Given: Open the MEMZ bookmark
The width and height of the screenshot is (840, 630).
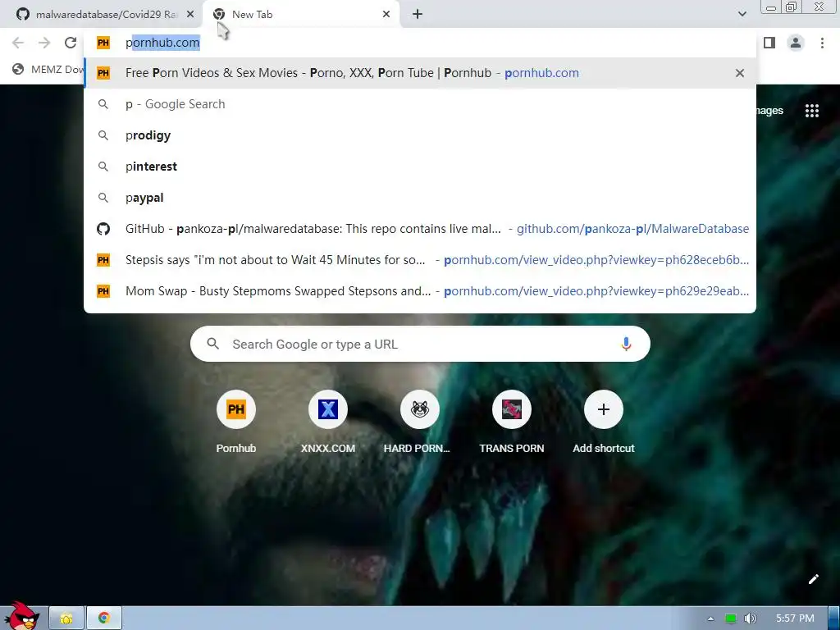Looking at the screenshot, I should click(48, 70).
